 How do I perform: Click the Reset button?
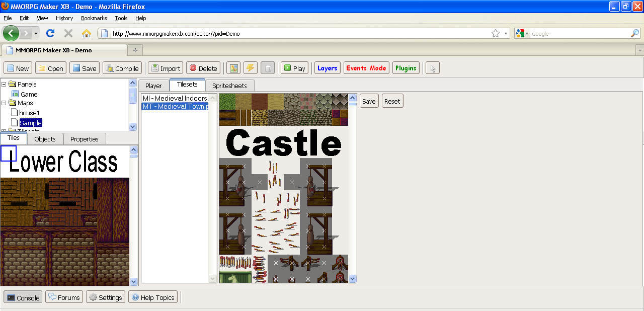392,101
